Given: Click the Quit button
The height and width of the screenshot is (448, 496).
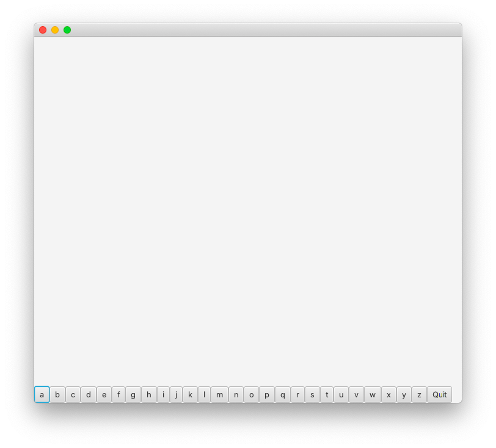Looking at the screenshot, I should click(x=439, y=394).
